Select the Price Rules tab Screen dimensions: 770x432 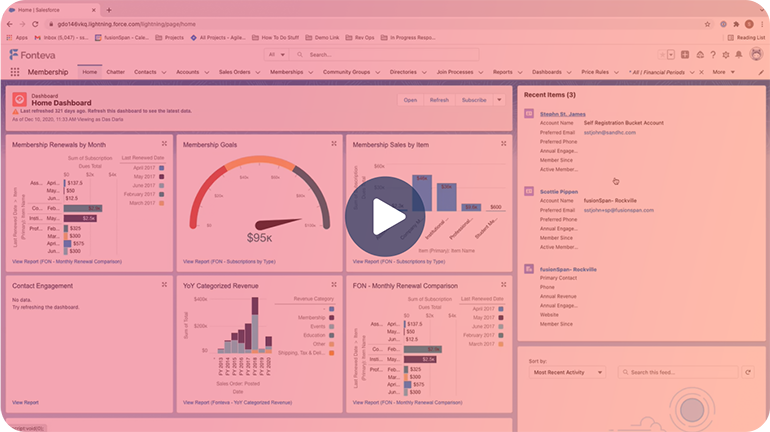coord(595,72)
